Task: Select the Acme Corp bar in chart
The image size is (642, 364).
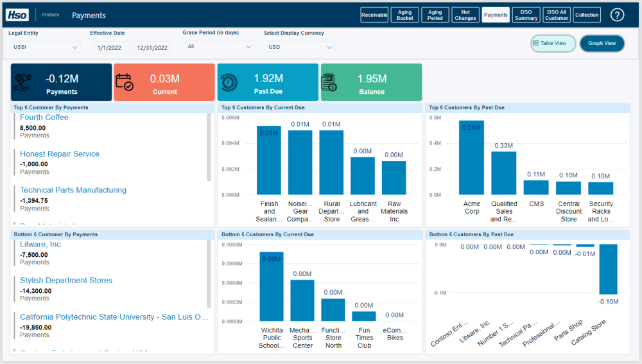Action: point(471,157)
